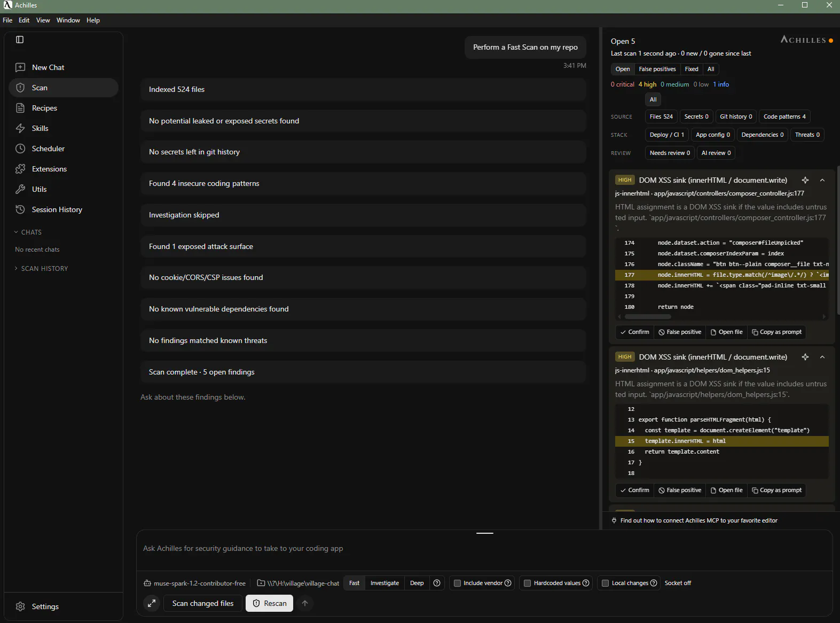This screenshot has width=840, height=623.
Task: Click the Extensions puzzle icon
Action: click(20, 169)
